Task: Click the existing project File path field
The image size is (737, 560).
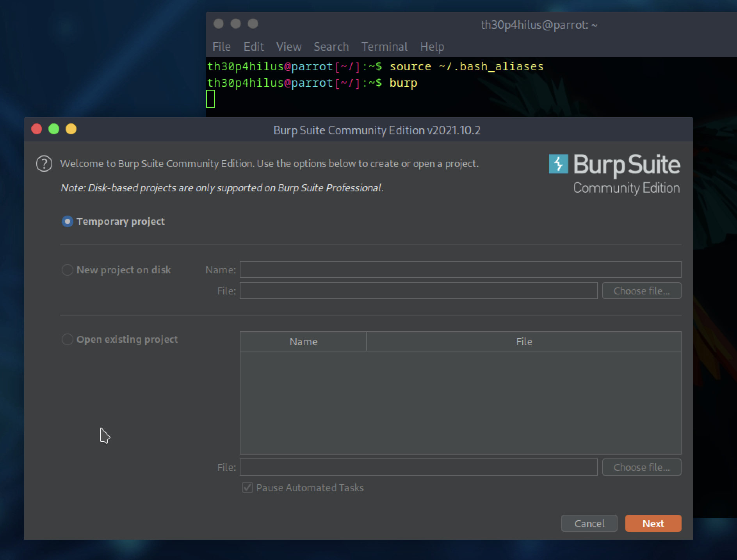Action: coord(418,467)
